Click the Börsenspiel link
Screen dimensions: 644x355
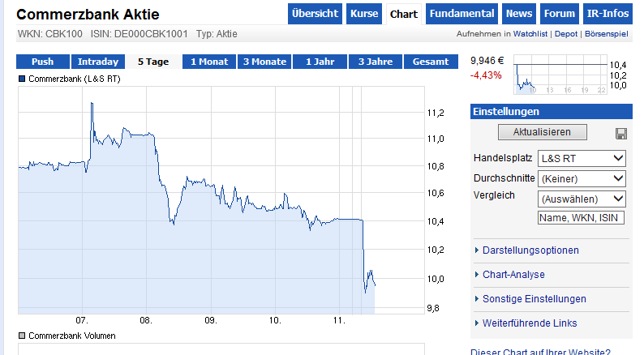pyautogui.click(x=606, y=34)
